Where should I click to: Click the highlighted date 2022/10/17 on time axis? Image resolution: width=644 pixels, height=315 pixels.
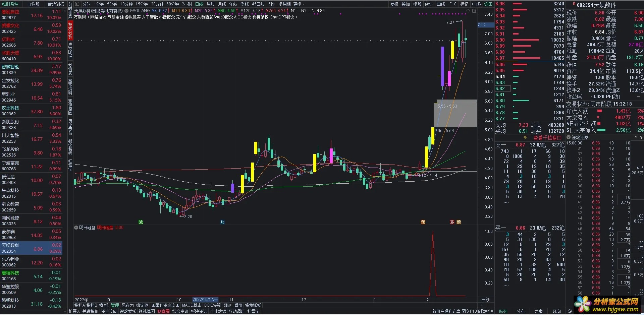coord(205,300)
